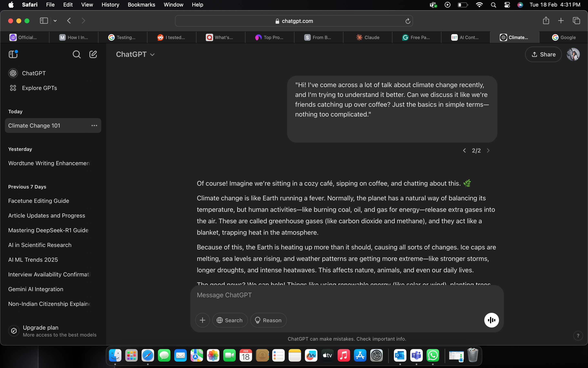This screenshot has height=368, width=588.
Task: Switch to the I tested... Reddit tab
Action: pos(171,37)
